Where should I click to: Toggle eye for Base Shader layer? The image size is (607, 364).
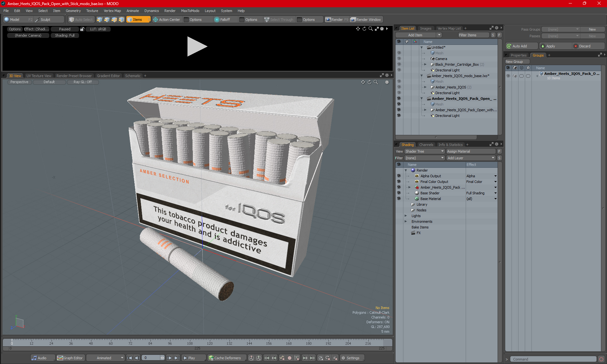(x=399, y=193)
